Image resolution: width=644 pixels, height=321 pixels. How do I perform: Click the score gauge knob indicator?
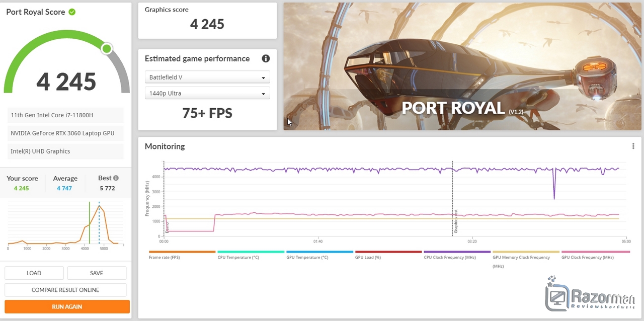106,49
